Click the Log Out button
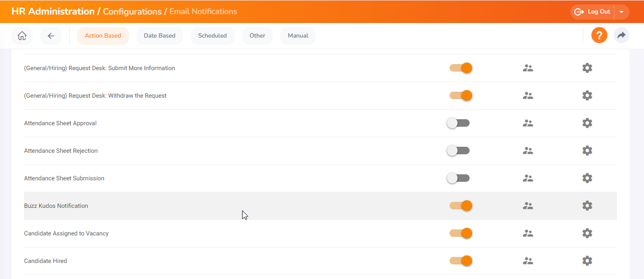The width and height of the screenshot is (644, 279). click(x=592, y=12)
